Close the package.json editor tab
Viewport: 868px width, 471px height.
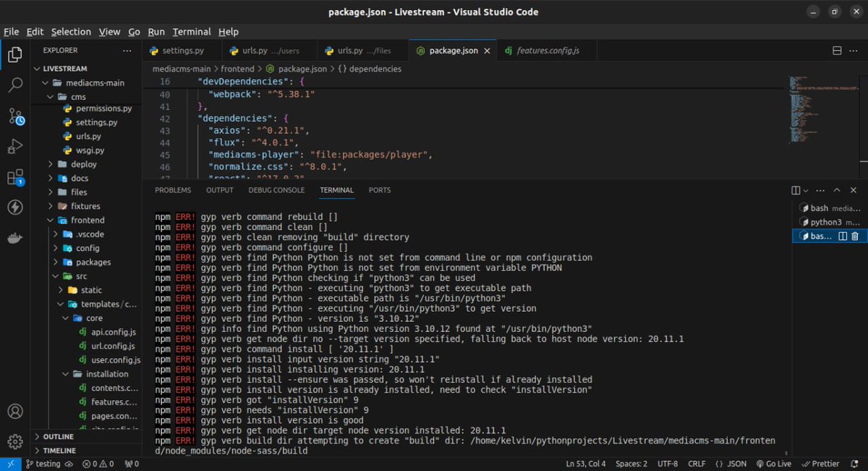[x=488, y=51]
